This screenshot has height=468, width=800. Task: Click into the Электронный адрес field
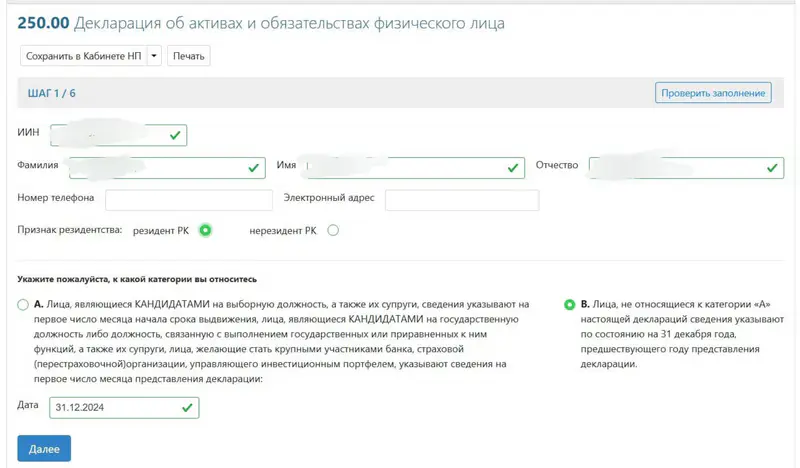pyautogui.click(x=461, y=200)
